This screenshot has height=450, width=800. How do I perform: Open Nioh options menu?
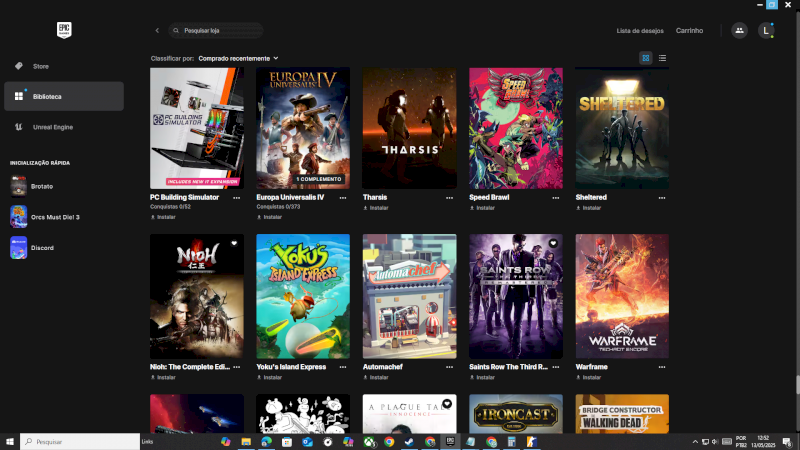237,367
